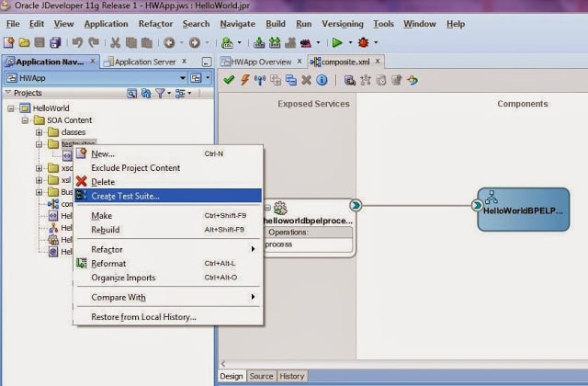Choose Delete in the context menu
Viewport: 588px width, 386px height.
[x=168, y=182]
